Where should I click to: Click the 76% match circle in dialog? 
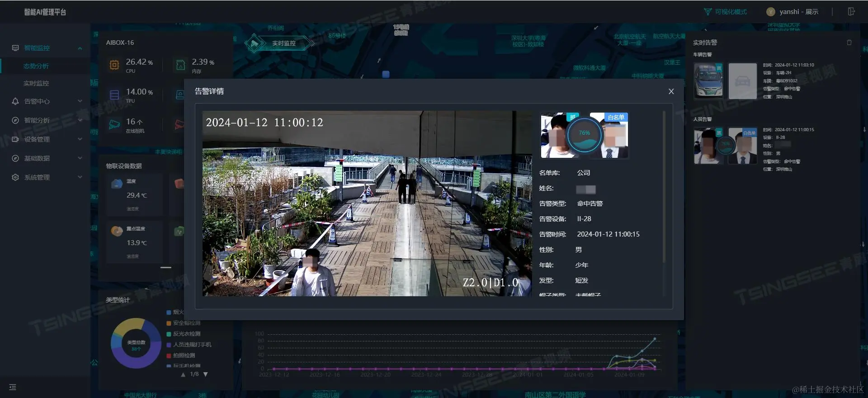(x=584, y=135)
